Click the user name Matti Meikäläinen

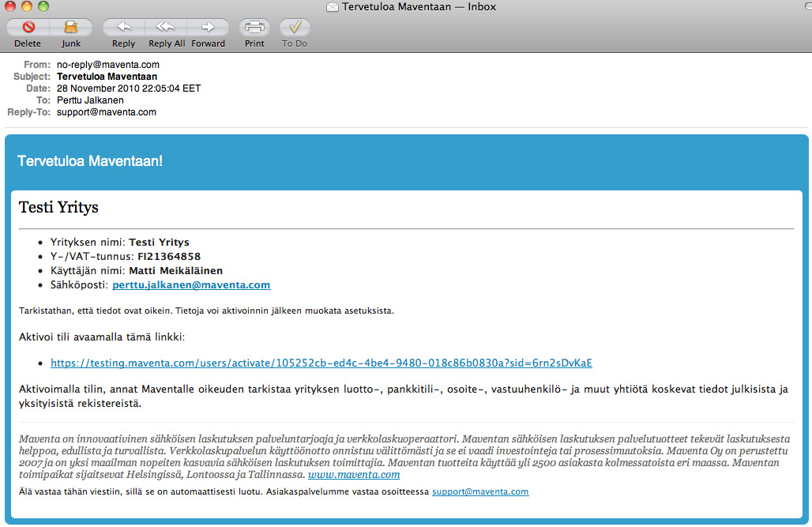[x=175, y=270]
